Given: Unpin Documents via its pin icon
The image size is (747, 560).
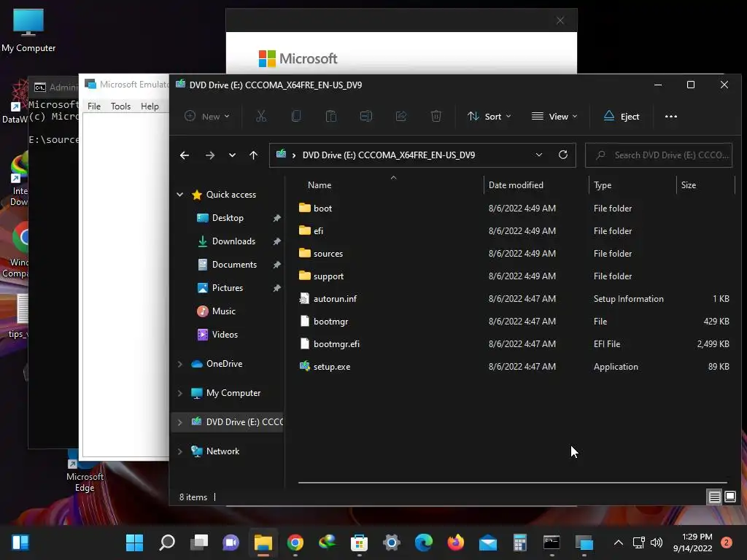Looking at the screenshot, I should [x=276, y=265].
